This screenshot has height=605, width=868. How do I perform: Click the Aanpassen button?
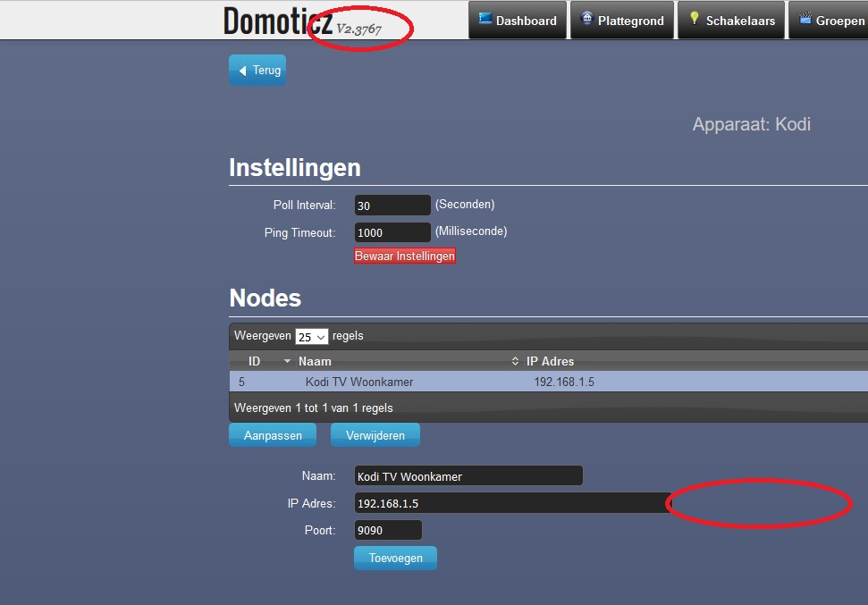click(273, 435)
